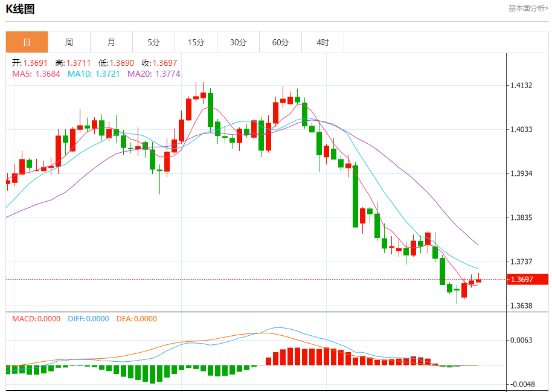The image size is (552, 392).
Task: Click the K线图 title heading
Action: tap(20, 9)
